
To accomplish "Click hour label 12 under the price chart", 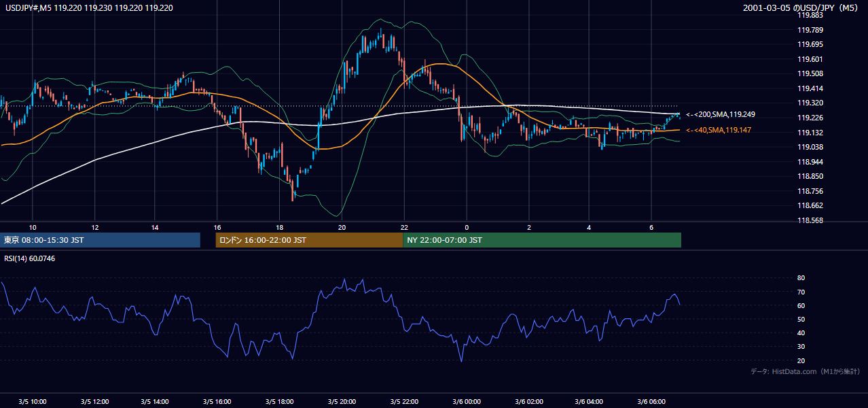I will click(94, 227).
